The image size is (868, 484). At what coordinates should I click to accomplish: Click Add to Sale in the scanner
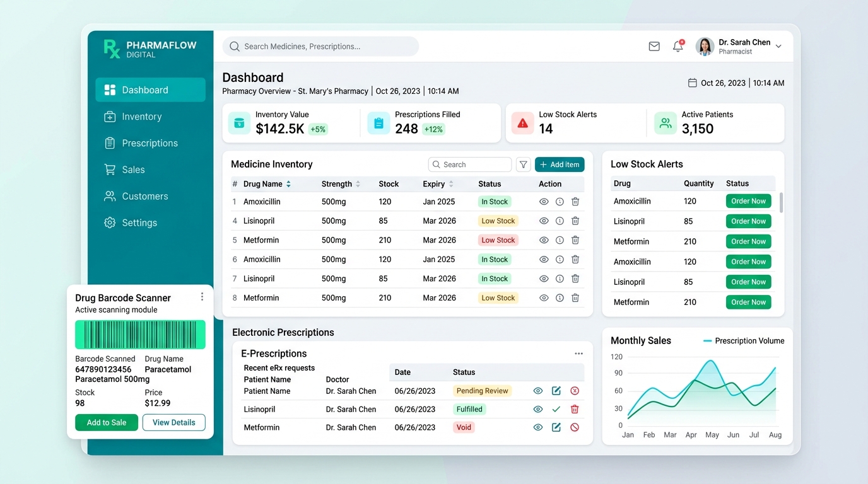[107, 422]
